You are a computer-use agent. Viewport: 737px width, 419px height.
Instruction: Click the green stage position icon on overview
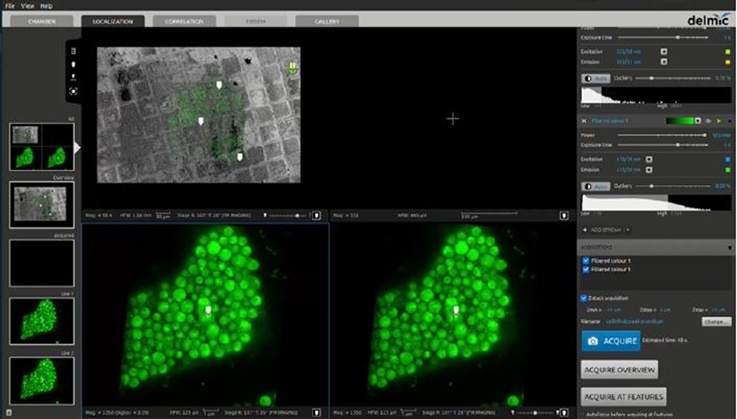292,69
